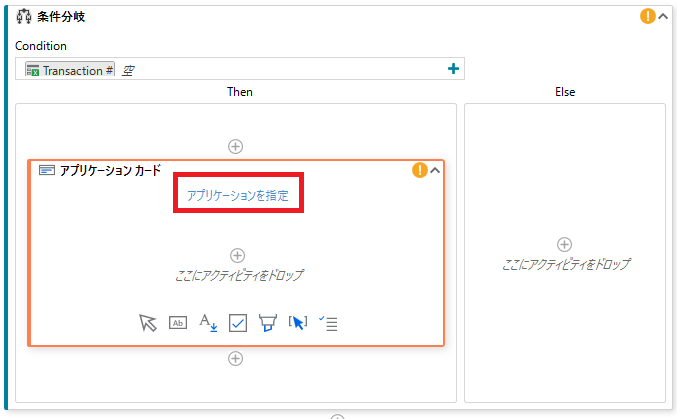Add the Check/Uncheck activity using the checkbox icon
The image size is (677, 419).
click(238, 323)
